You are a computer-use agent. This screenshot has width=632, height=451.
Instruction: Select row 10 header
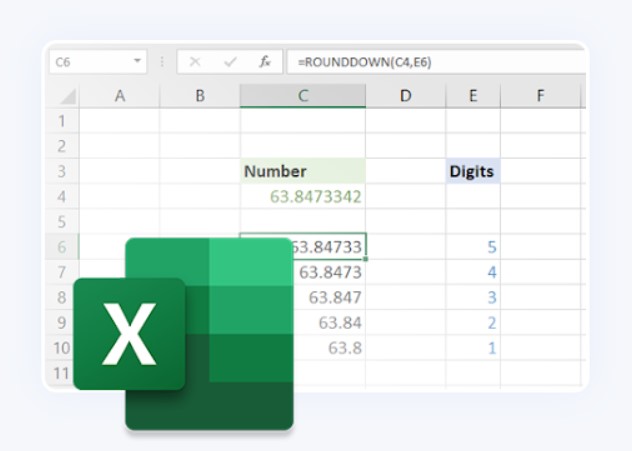[62, 348]
